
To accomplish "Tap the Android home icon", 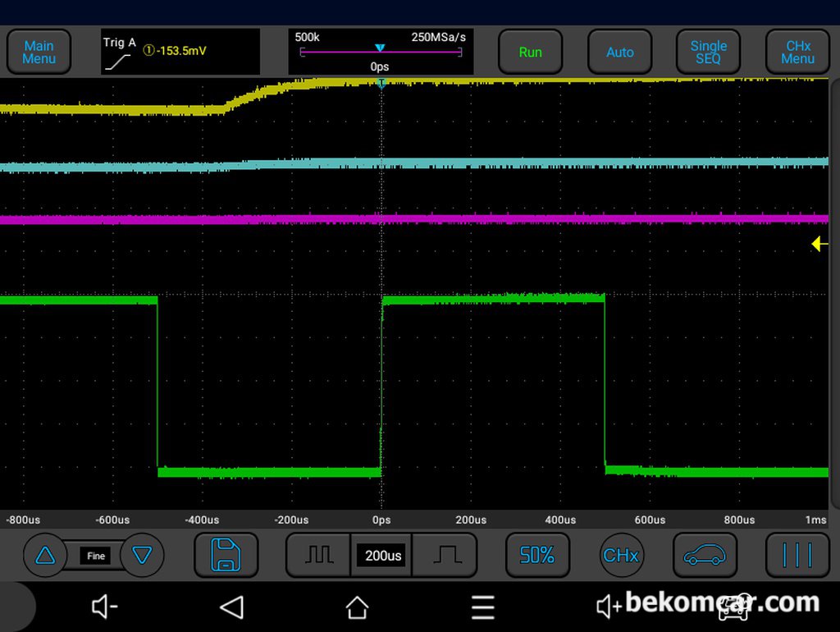I will click(358, 607).
